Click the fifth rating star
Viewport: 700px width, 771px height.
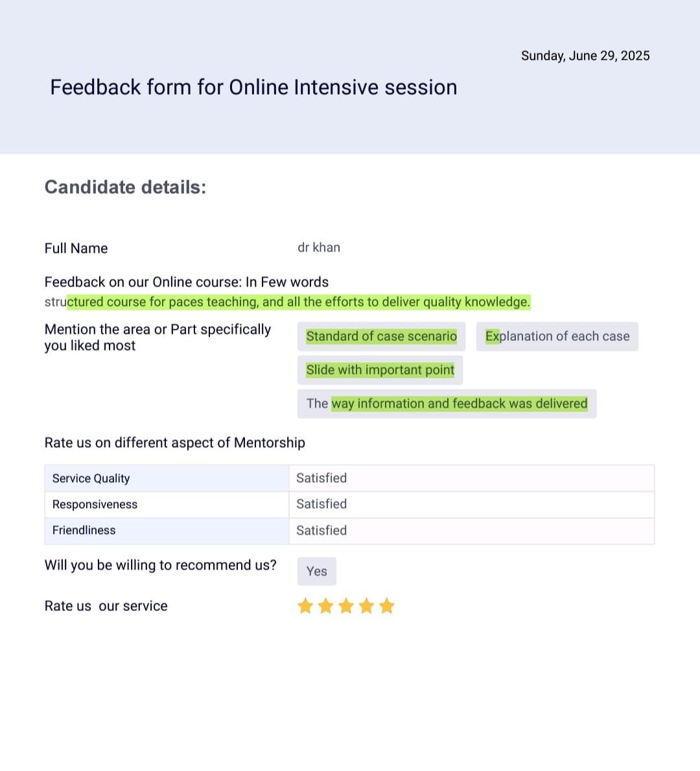coord(387,606)
